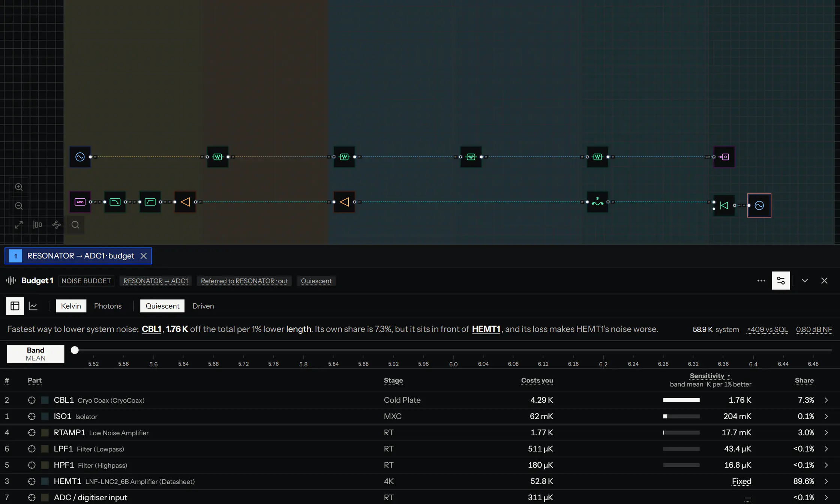Expand the HEMT1 row details chevron
The width and height of the screenshot is (840, 504).
tap(826, 481)
